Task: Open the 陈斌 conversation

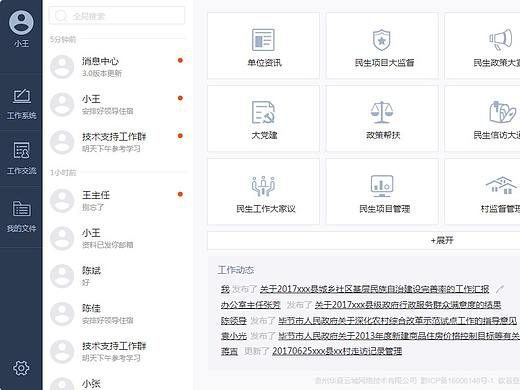Action: (x=117, y=276)
